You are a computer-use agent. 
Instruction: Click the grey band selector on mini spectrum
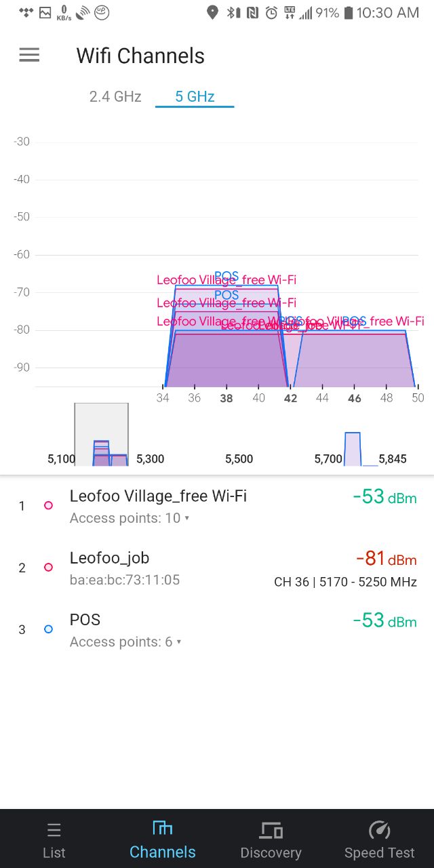pos(101,434)
